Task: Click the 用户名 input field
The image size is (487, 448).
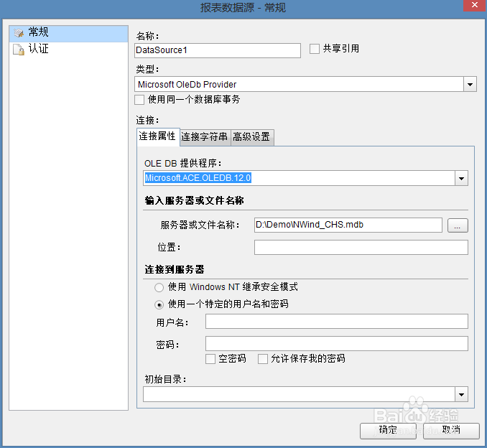Action: pos(337,322)
